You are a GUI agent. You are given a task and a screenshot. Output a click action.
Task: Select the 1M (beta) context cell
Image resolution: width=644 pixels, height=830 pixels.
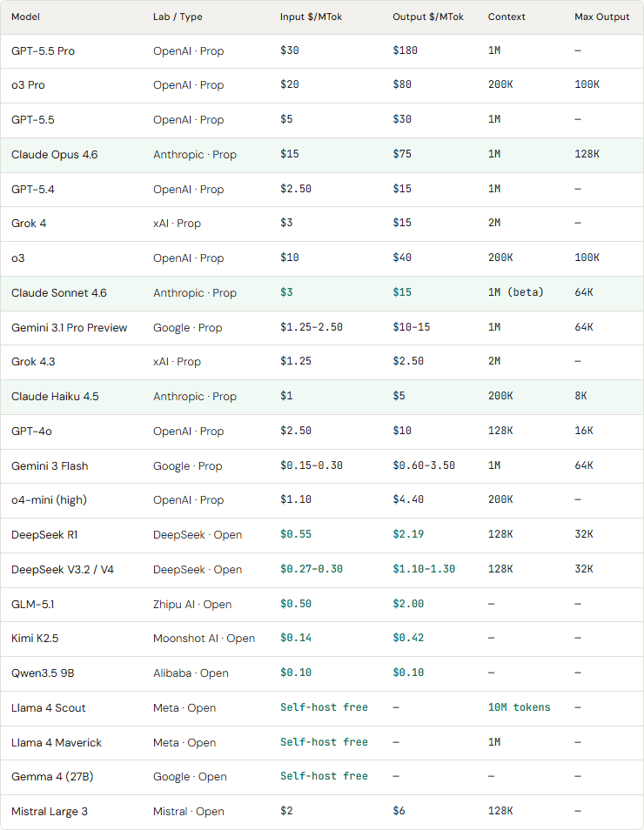[x=515, y=292]
